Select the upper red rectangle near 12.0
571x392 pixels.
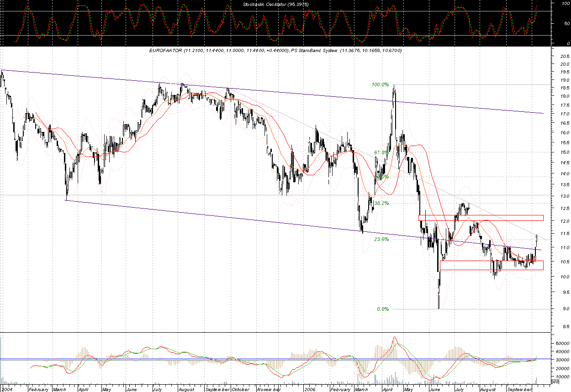tap(481, 218)
